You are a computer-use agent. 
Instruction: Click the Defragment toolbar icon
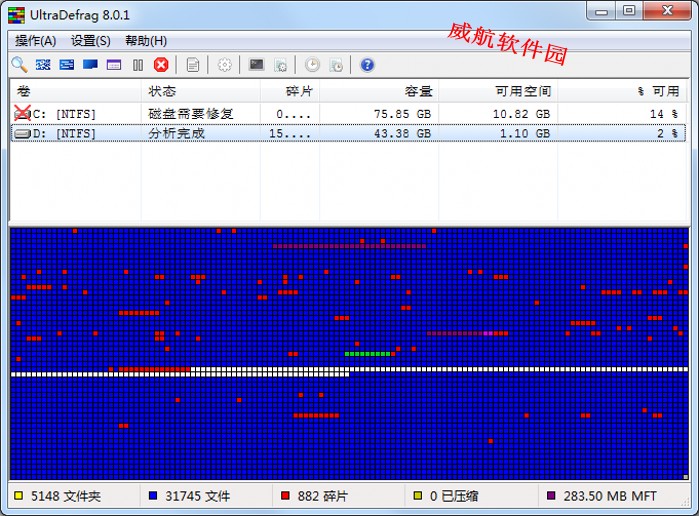(x=43, y=65)
